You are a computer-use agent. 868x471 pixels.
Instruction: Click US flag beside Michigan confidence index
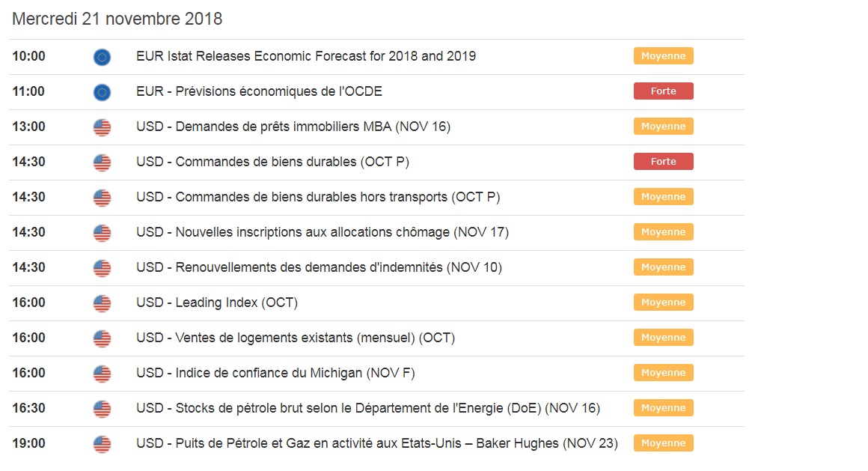(x=102, y=374)
